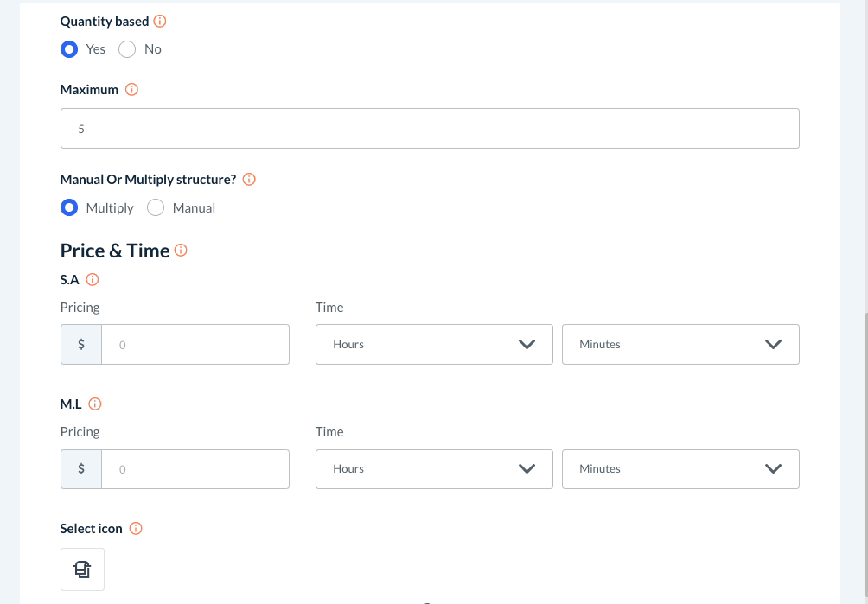This screenshot has height=604, width=868.
Task: Select Yes for Quantity based
Action: (69, 49)
